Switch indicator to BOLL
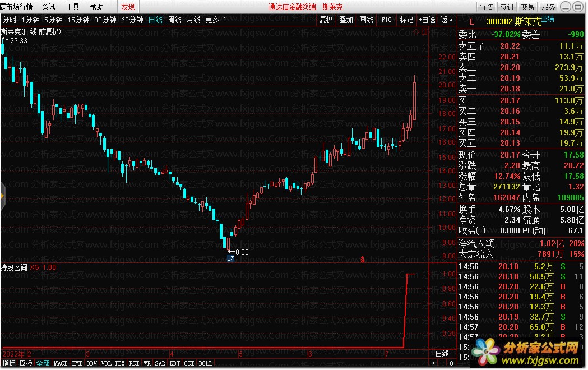Screen dimensions: 588x370 point(205,363)
